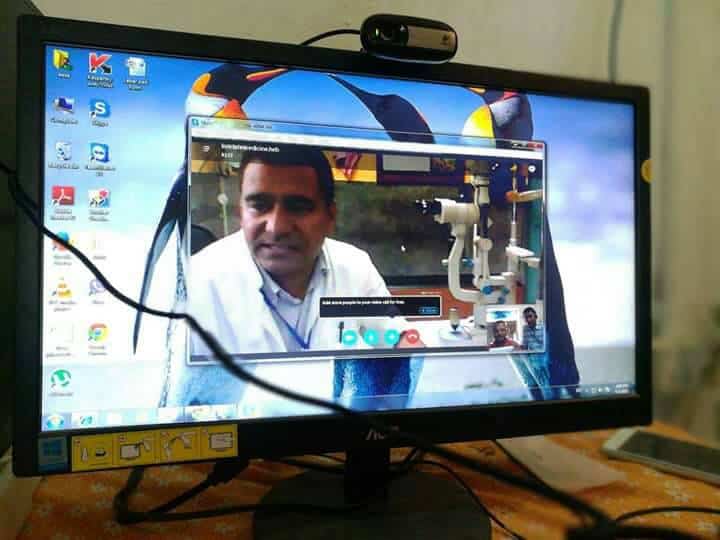Open Google Chrome desktop shortcut

point(97,334)
